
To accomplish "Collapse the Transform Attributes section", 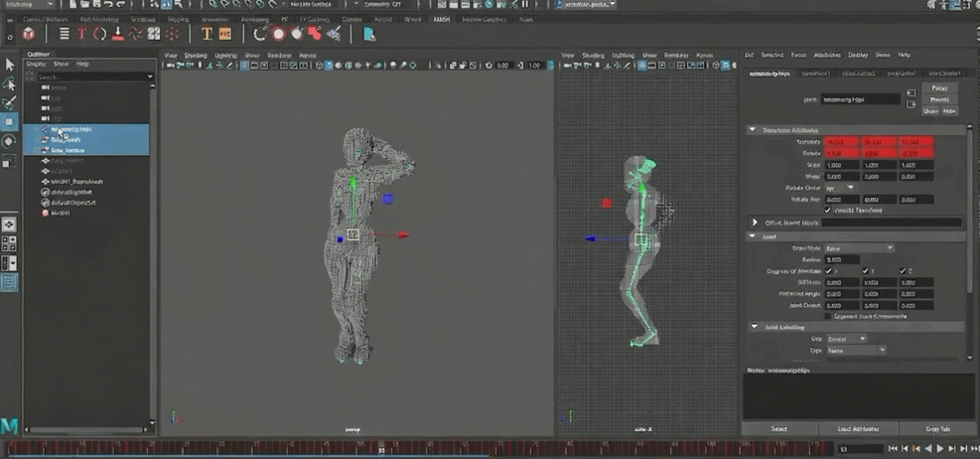I will pyautogui.click(x=752, y=130).
